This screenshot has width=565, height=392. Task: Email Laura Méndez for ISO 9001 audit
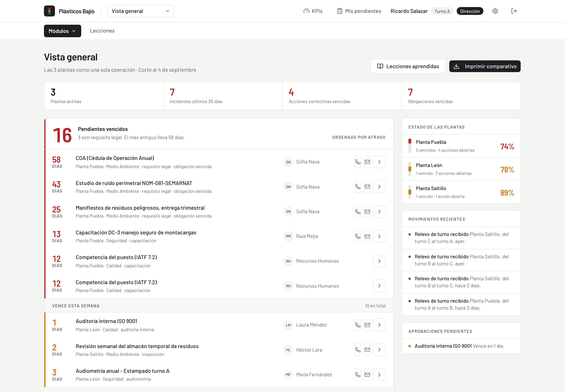coord(367,325)
